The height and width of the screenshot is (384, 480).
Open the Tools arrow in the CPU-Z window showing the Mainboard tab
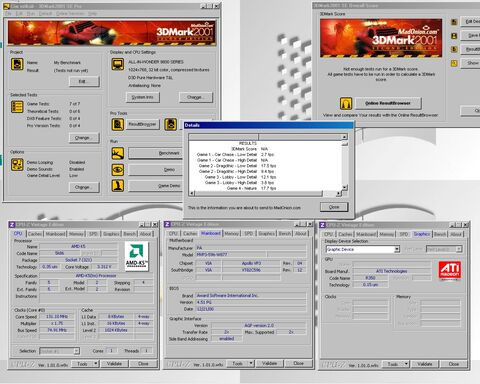(251, 363)
